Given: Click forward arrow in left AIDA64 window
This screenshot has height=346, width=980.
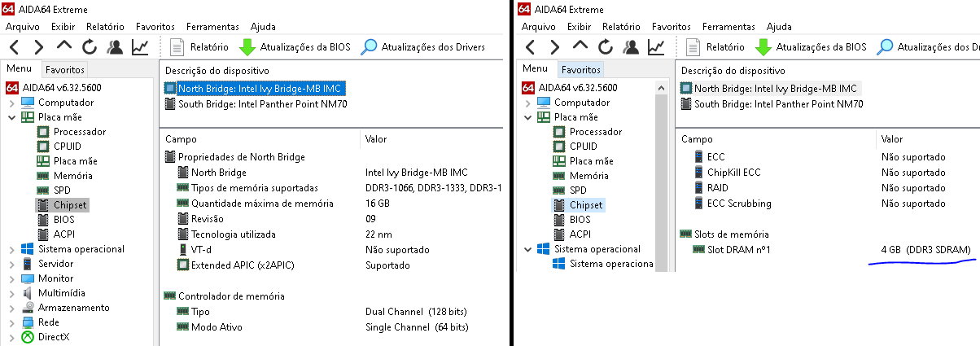Looking at the screenshot, I should (x=39, y=47).
